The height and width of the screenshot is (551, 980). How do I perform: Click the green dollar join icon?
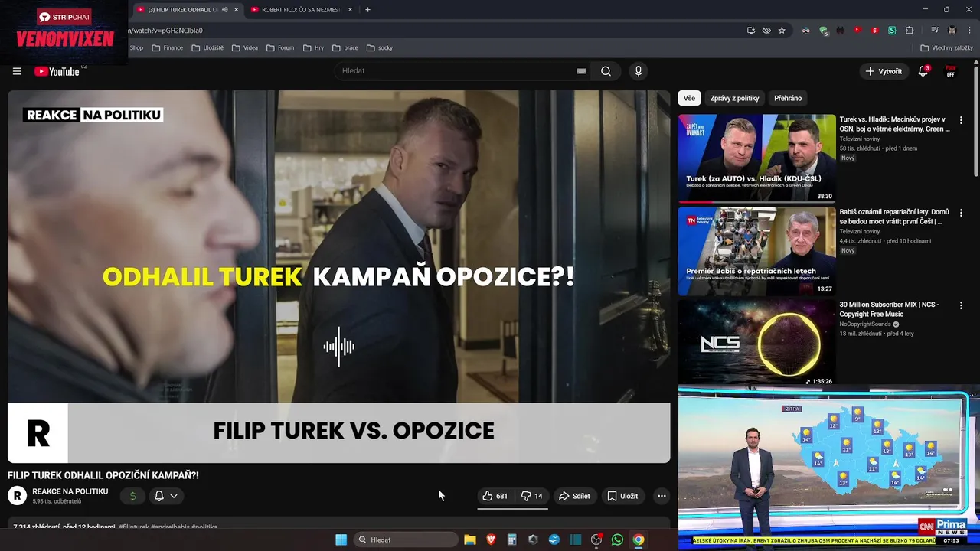pyautogui.click(x=132, y=496)
